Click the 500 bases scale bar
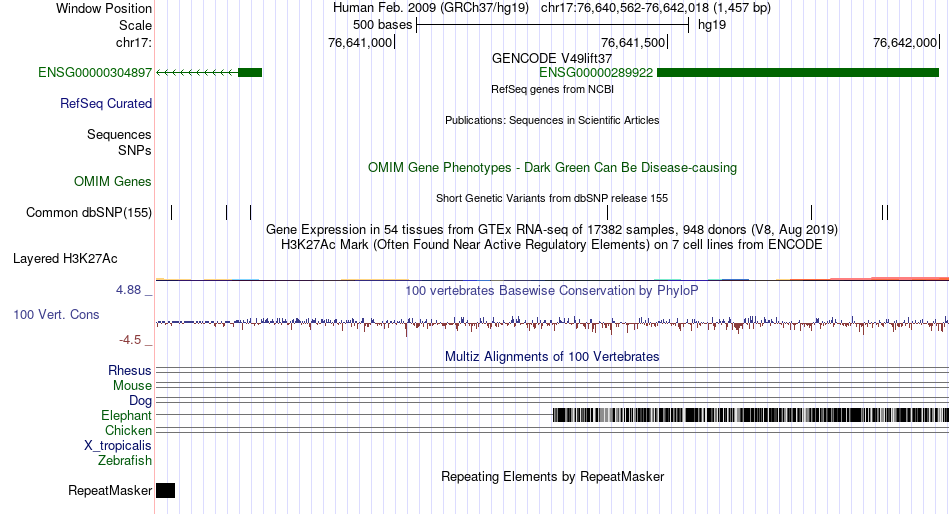Screen dimensions: 950x514 [553, 25]
